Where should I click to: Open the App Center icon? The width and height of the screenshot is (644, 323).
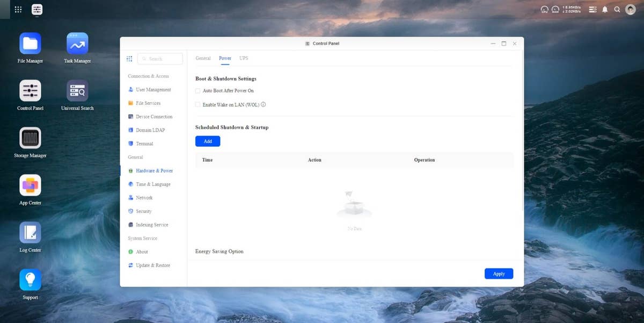(30, 185)
